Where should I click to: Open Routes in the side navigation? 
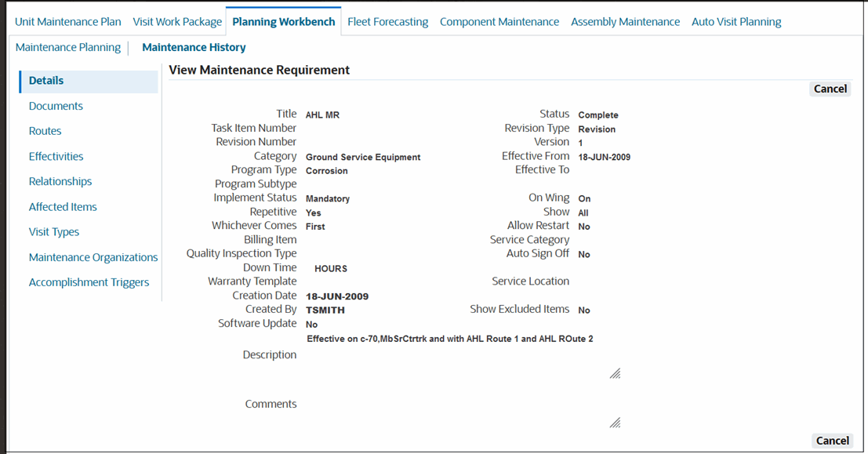coord(45,131)
